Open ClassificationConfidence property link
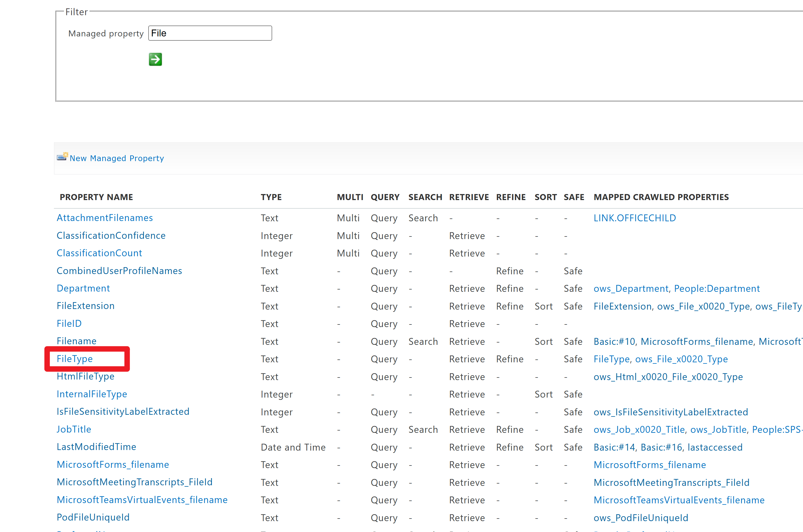The height and width of the screenshot is (532, 803). (111, 235)
